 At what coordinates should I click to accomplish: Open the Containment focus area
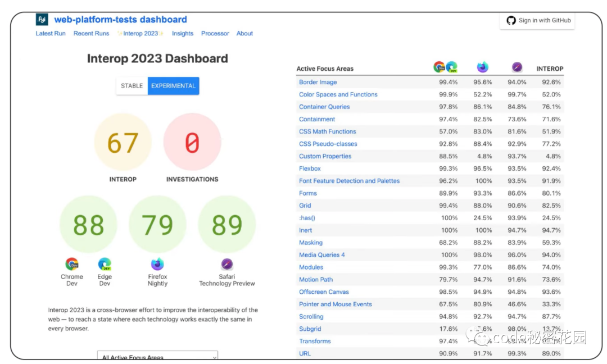click(317, 119)
